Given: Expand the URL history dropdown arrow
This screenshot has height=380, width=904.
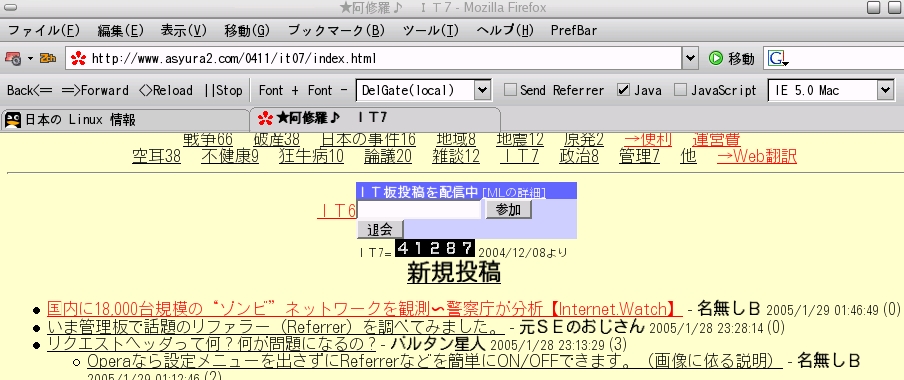Looking at the screenshot, I should point(691,58).
